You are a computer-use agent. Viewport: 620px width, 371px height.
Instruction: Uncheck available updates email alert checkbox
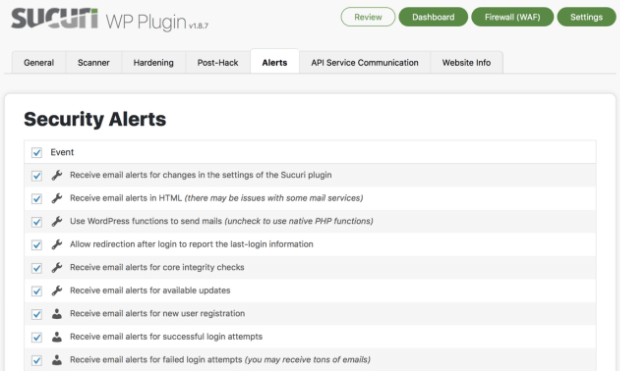[x=37, y=291]
